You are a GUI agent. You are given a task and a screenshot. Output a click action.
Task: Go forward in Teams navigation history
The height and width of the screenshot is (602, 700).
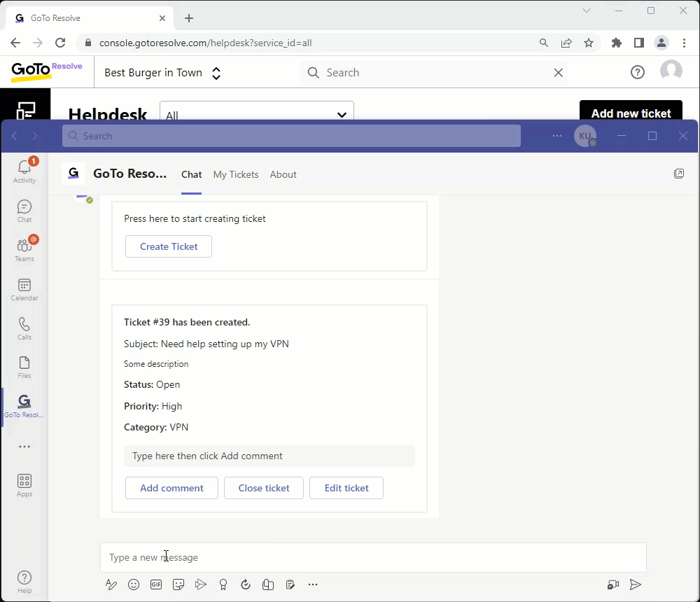[35, 136]
